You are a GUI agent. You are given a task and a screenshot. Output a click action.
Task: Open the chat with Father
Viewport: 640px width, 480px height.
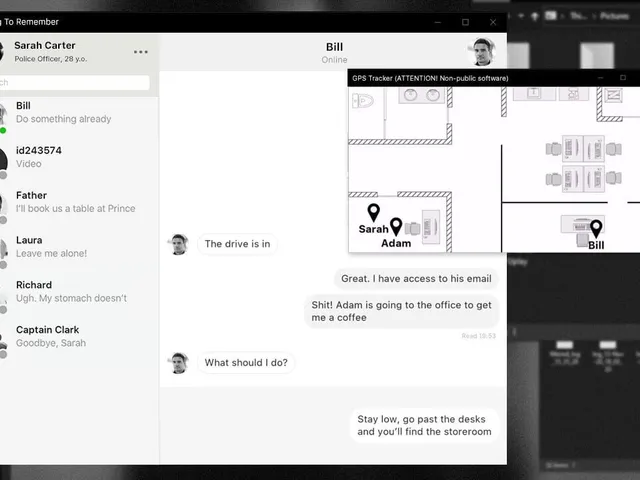tap(79, 202)
